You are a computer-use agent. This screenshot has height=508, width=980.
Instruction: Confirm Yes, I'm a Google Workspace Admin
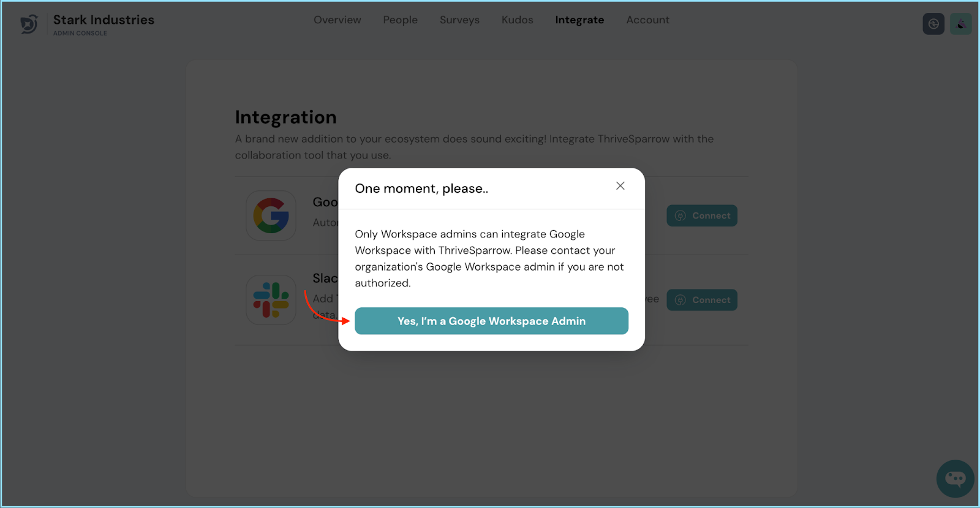tap(491, 321)
